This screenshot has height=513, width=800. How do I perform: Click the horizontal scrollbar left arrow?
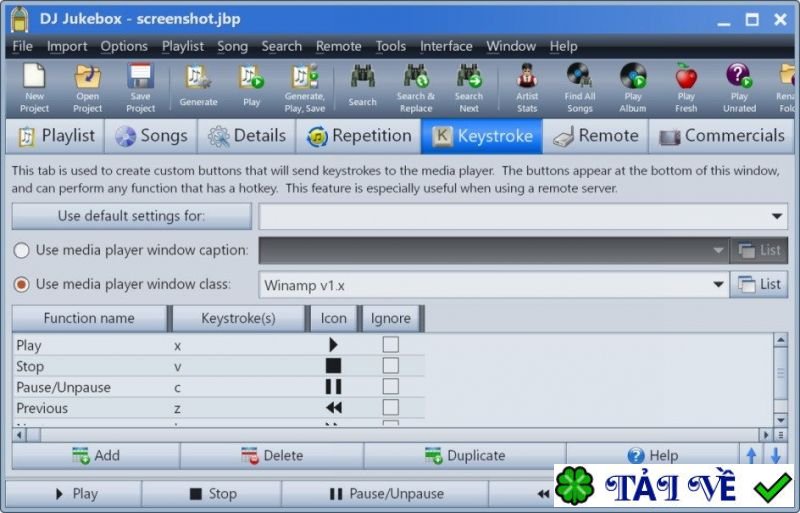19,435
